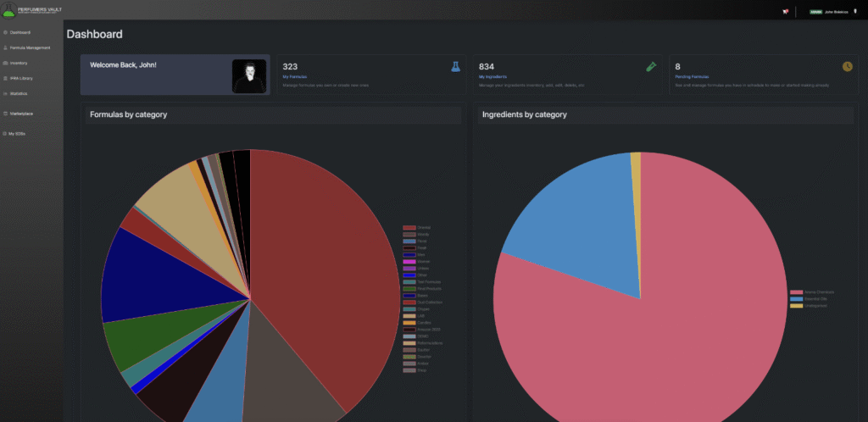Click John's profile photo thumbnail
This screenshot has width=868, height=422.
tap(249, 75)
